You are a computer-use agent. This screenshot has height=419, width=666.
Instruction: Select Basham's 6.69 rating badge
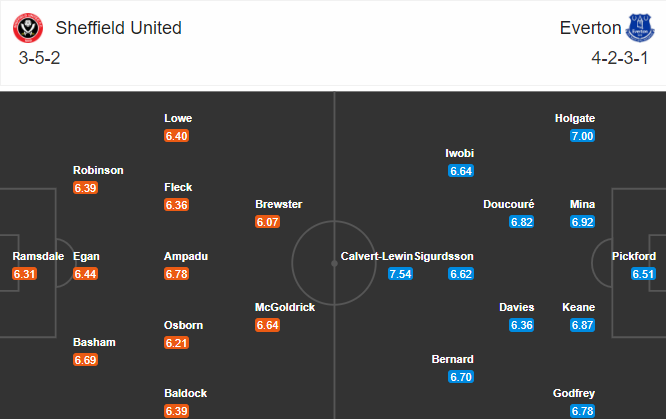85,360
